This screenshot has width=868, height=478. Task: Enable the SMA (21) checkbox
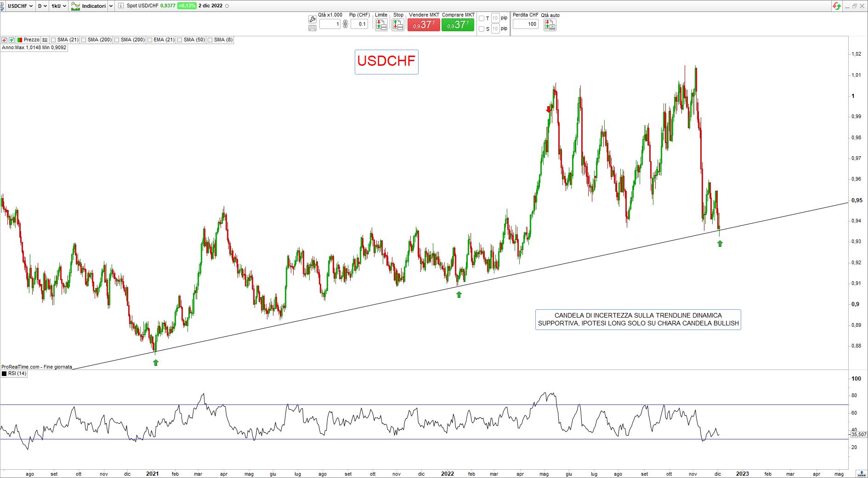(54, 40)
